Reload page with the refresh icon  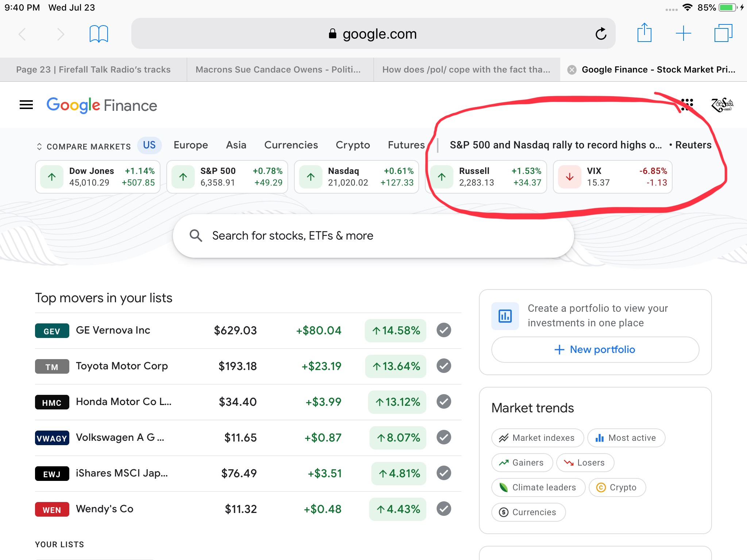point(601,34)
